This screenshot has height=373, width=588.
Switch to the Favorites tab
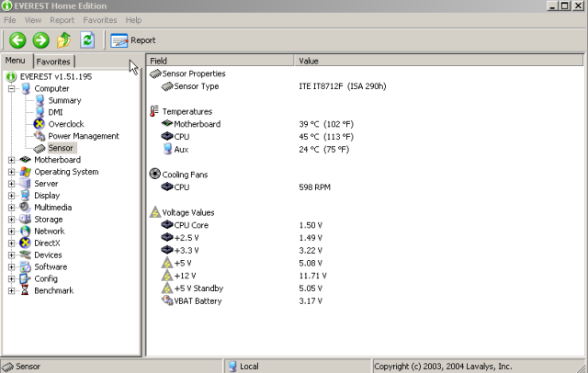[53, 62]
